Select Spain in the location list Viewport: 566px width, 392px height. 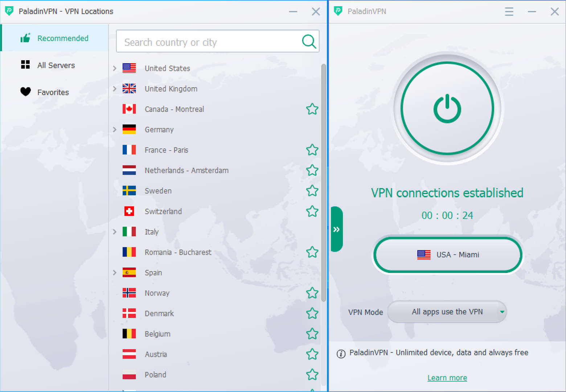click(153, 273)
